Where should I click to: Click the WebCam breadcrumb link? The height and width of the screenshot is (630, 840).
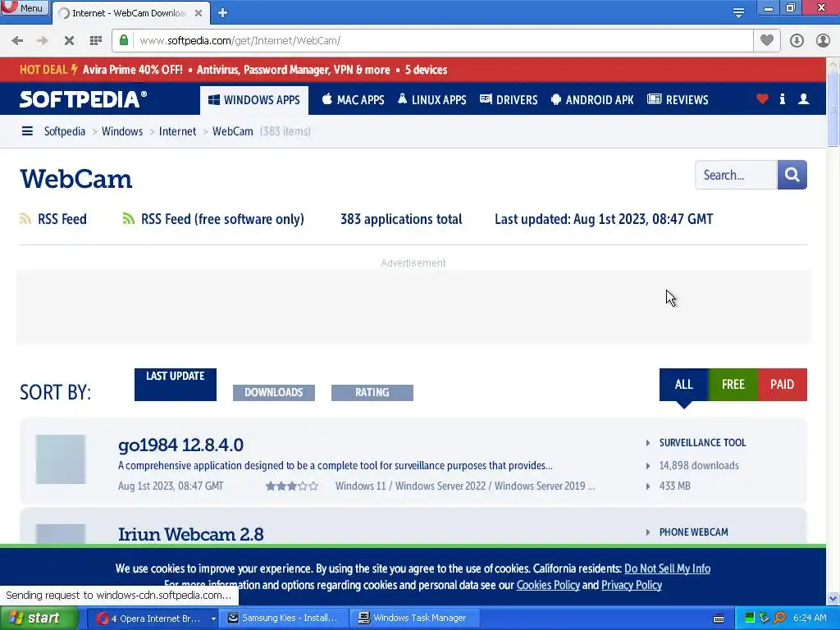[x=232, y=131]
